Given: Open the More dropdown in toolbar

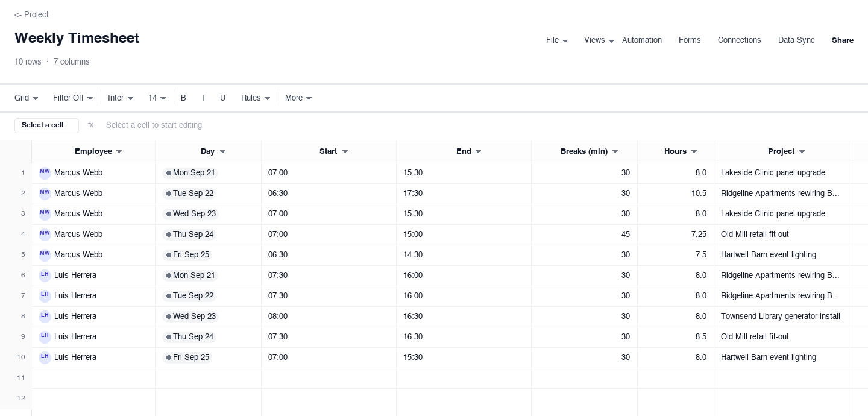Looking at the screenshot, I should click(x=298, y=98).
